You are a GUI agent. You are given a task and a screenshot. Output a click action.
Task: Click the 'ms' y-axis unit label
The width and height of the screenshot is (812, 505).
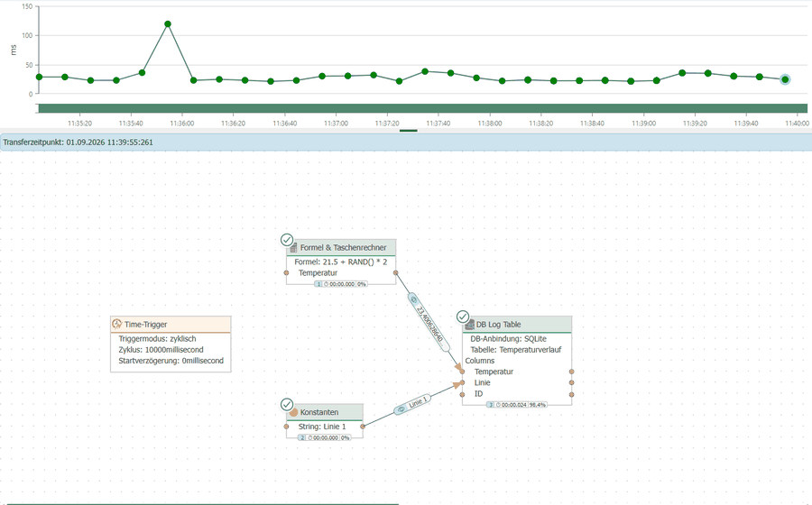14,50
